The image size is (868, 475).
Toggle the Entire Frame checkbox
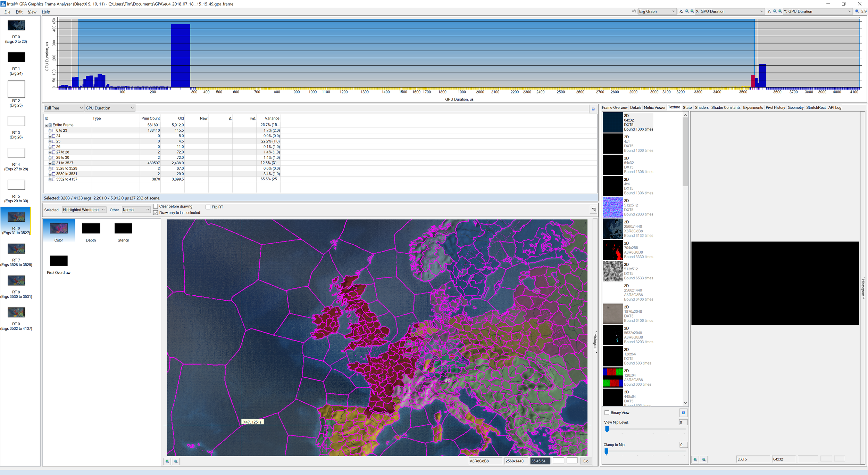pyautogui.click(x=50, y=125)
